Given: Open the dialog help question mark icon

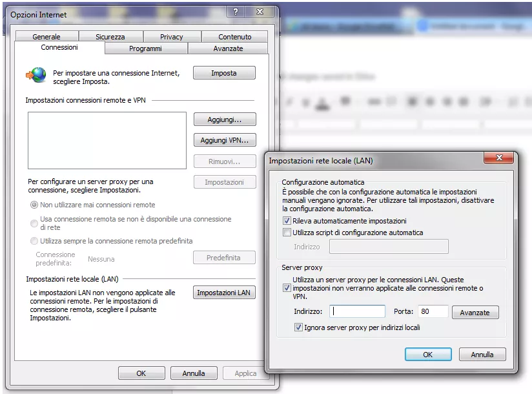Looking at the screenshot, I should pos(235,11).
